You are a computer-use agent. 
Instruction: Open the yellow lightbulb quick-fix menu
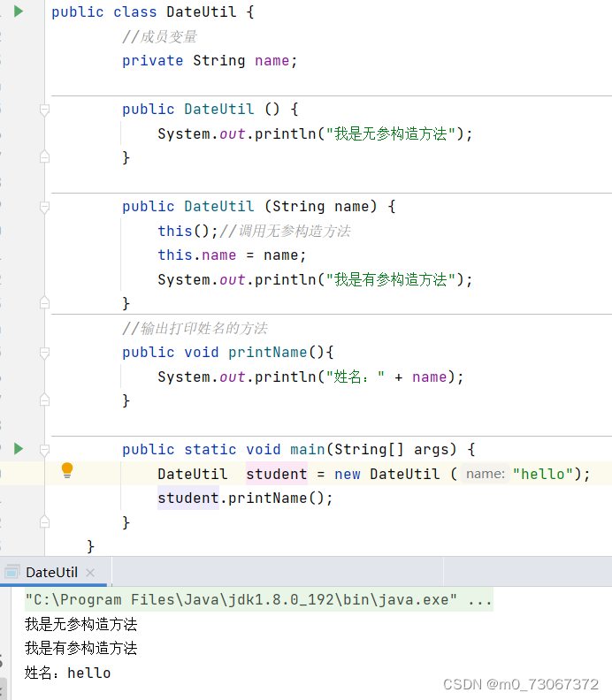67,470
